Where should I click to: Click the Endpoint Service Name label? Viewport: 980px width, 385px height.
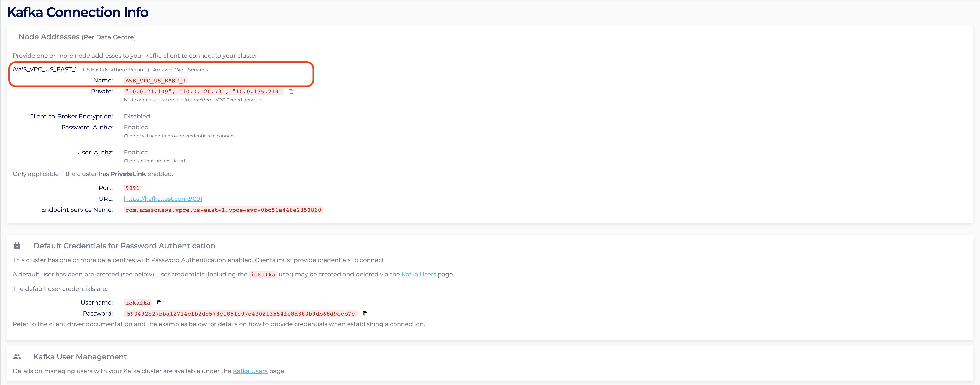77,210
